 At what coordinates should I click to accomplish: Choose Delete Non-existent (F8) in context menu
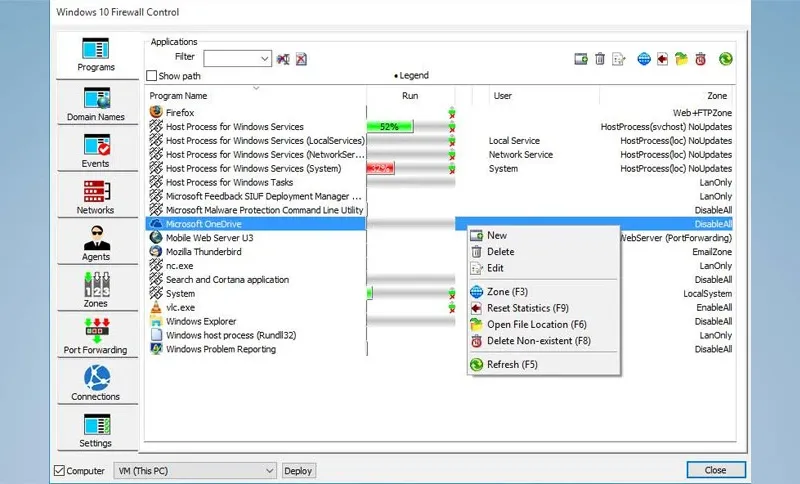544,341
